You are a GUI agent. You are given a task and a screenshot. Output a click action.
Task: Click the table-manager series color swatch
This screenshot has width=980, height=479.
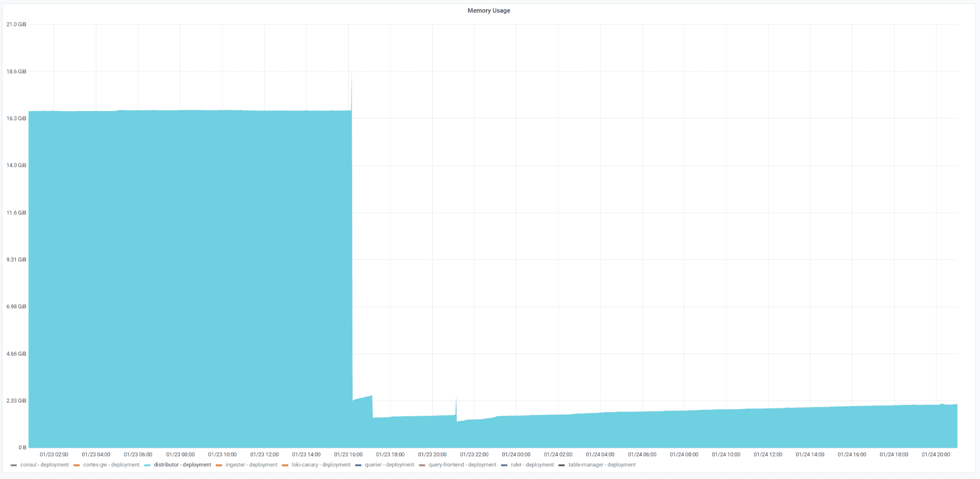[562, 465]
